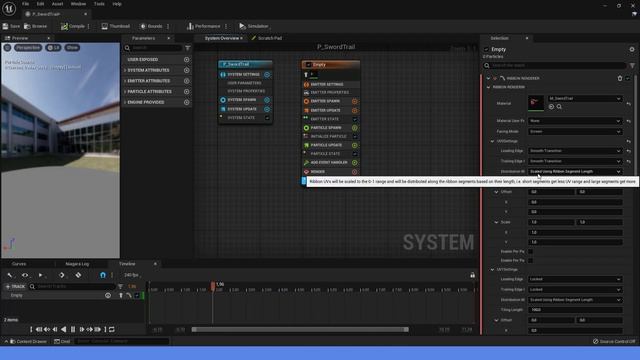Toggle the Empty emitter enabled checkbox in node
Viewport: 640px width, 360px height.
pyautogui.click(x=309, y=64)
